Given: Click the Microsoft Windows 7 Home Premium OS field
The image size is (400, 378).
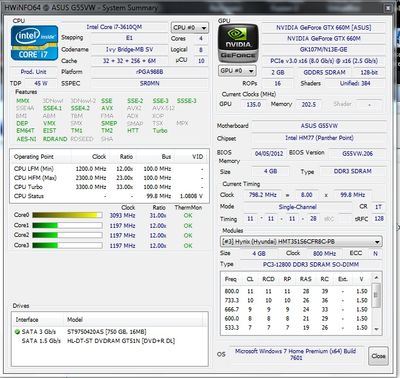Looking at the screenshot, I should [x=296, y=354].
